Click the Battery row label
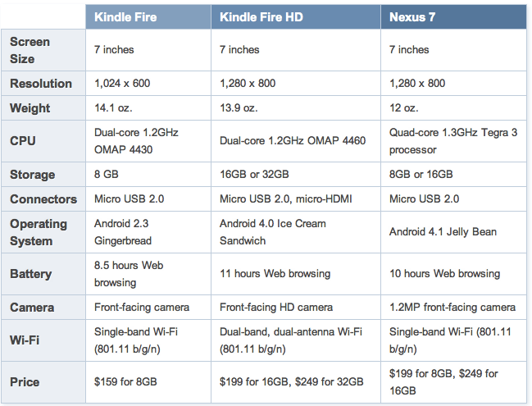 tap(31, 274)
